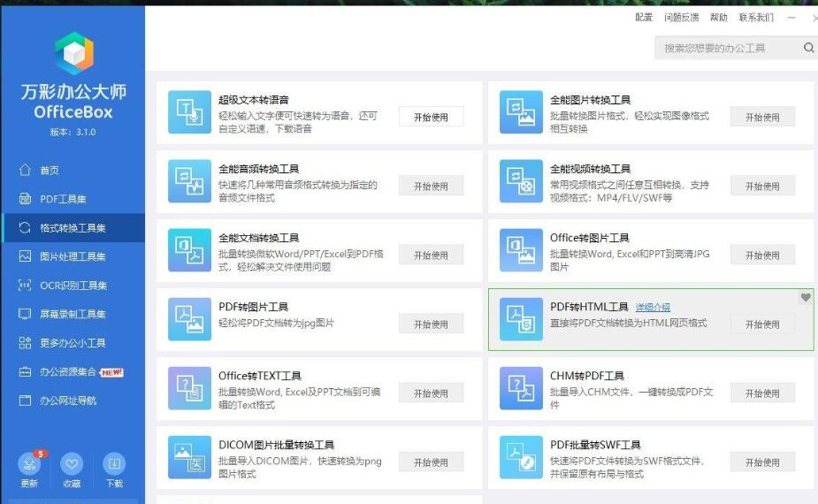
Task: Click the PDF批量转SWF工具 title
Action: pos(595,445)
